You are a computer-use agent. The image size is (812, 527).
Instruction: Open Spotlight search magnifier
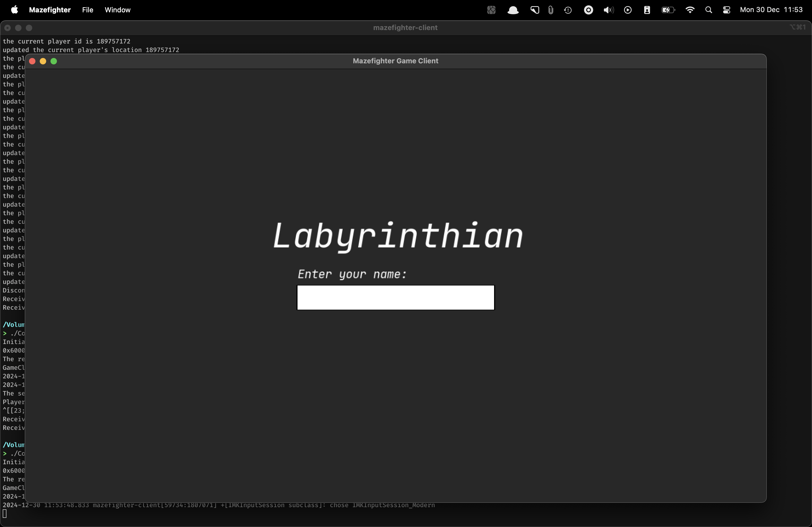(x=709, y=10)
